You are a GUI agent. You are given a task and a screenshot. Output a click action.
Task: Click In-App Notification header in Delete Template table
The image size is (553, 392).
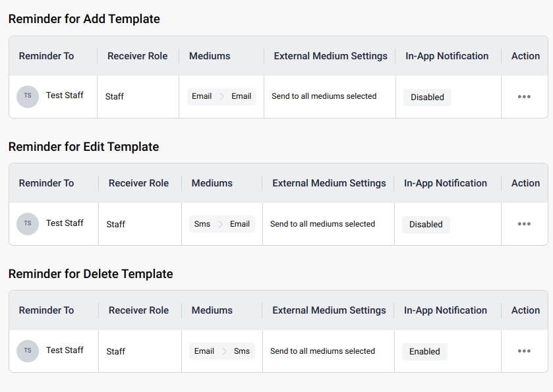coord(445,310)
